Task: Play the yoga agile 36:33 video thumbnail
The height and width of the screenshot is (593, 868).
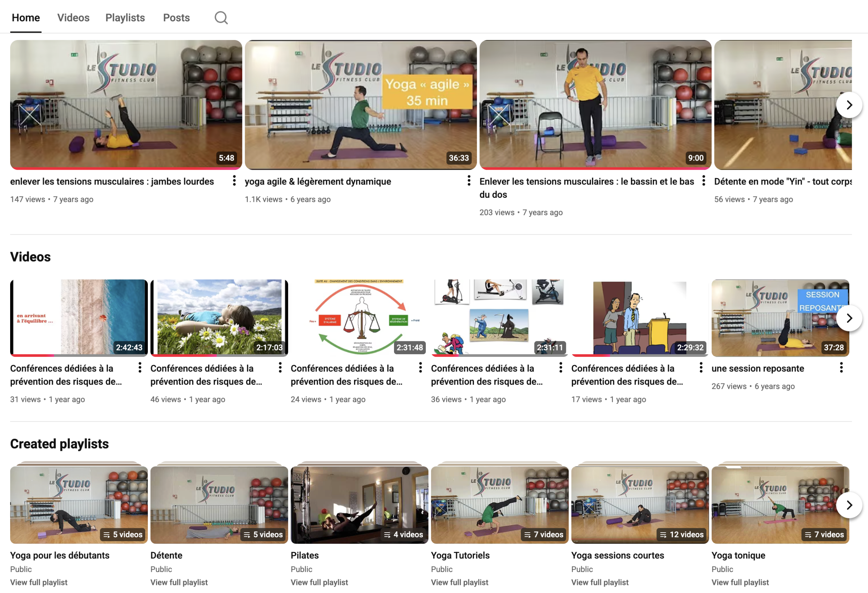Action: point(360,104)
